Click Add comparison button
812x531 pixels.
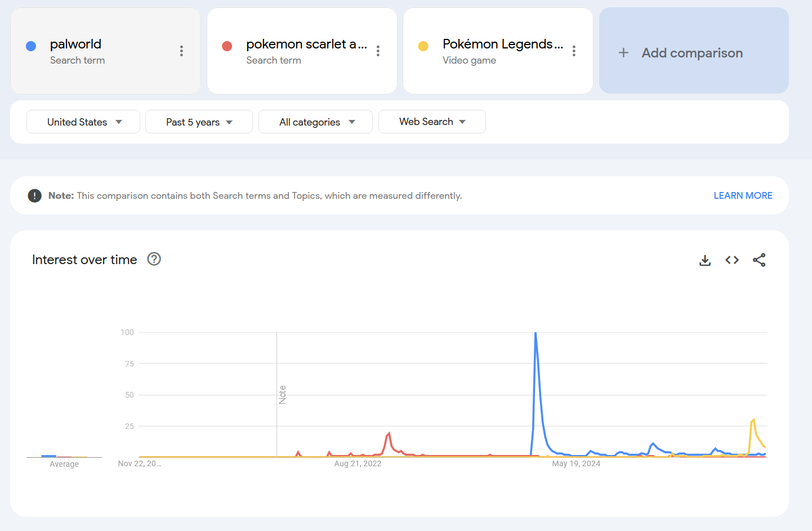[x=694, y=51]
